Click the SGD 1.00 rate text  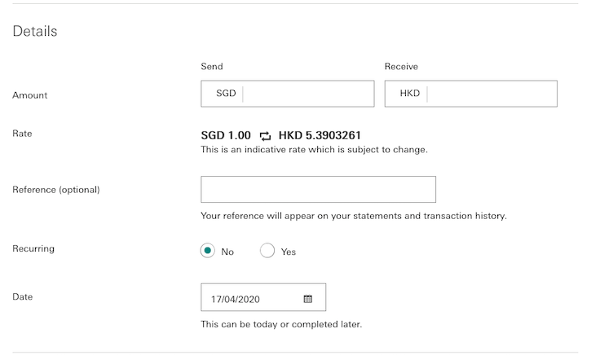(x=226, y=135)
